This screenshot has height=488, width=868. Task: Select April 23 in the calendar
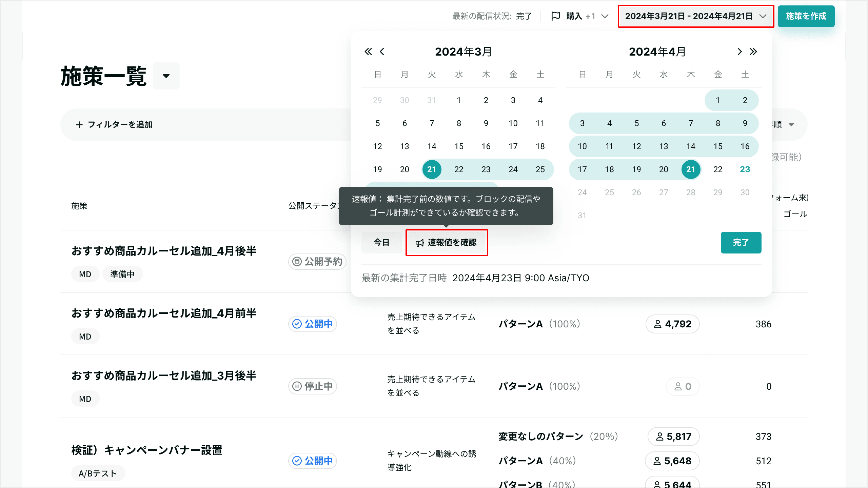[x=745, y=169]
